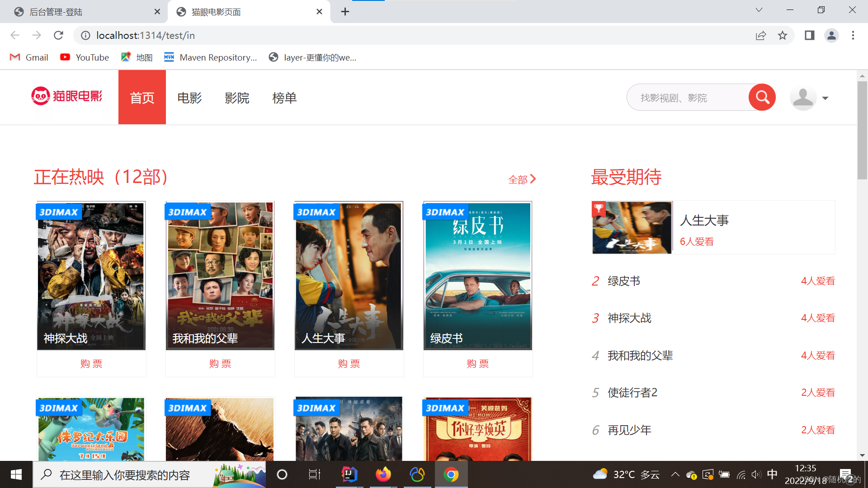Open the 人生大事 poster in hot movies
The width and height of the screenshot is (868, 488).
[349, 276]
